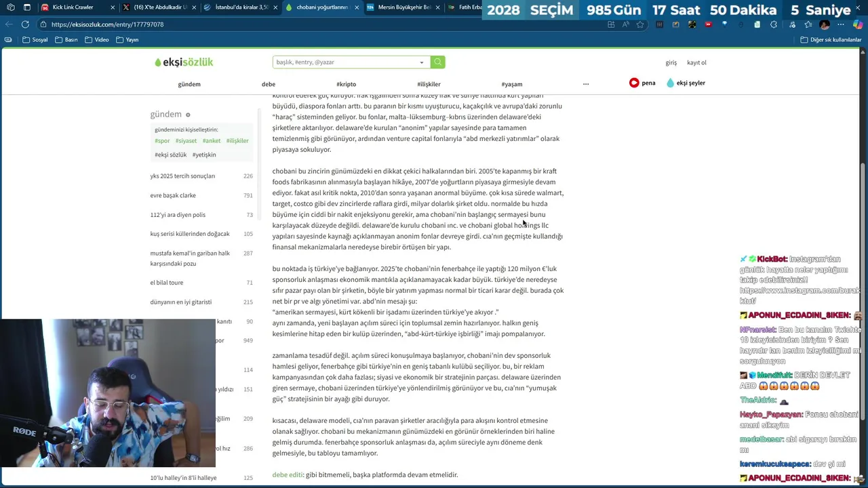
Task: Click the streamer webcam overlay
Action: point(108,393)
